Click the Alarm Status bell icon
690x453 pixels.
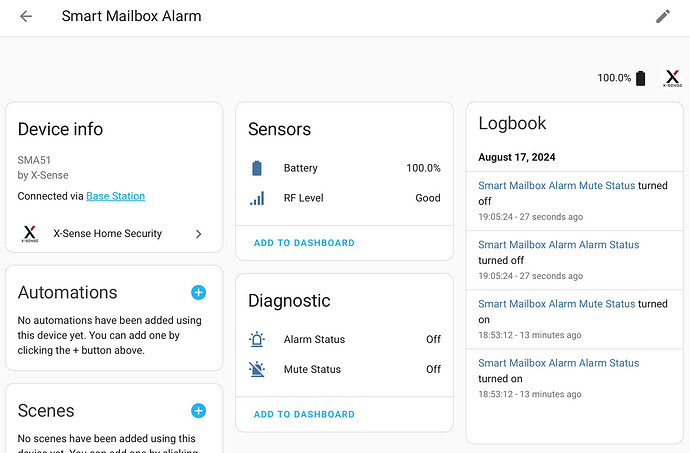point(257,340)
